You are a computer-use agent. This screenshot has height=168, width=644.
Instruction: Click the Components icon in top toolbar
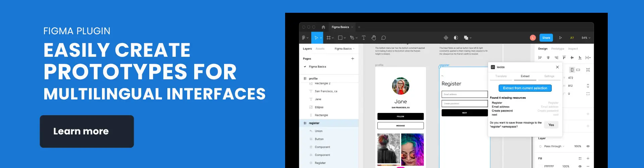point(446,38)
